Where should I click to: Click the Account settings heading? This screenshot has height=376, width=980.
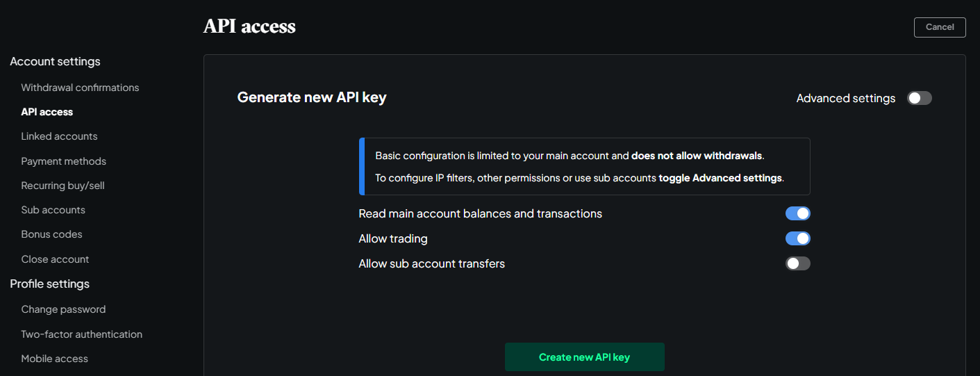tap(55, 62)
